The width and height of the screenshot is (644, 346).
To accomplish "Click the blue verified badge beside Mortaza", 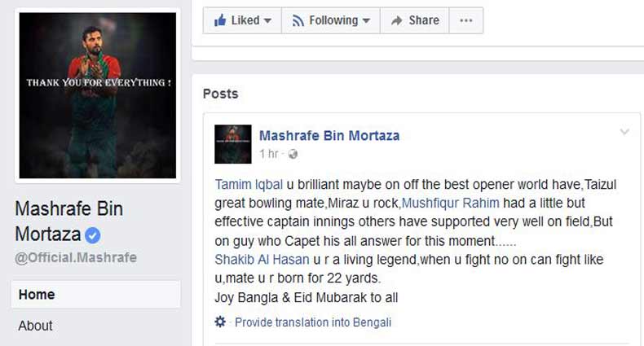I will tap(92, 235).
